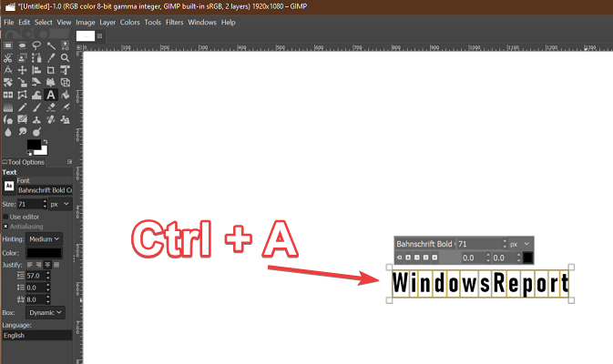Select the Blur/Sharpen droplet tool
Viewport: 613px width, 364px height.
coord(8,132)
